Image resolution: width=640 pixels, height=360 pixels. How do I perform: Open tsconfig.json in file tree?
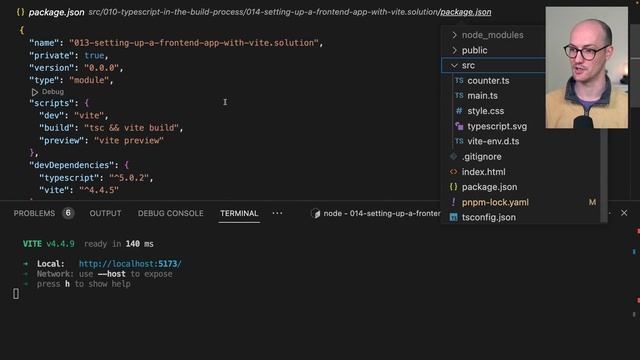(489, 218)
